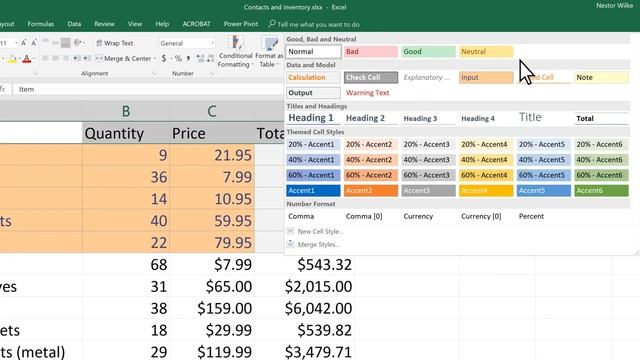The height and width of the screenshot is (360, 640).
Task: Apply the red font color A
Action: click(27, 59)
